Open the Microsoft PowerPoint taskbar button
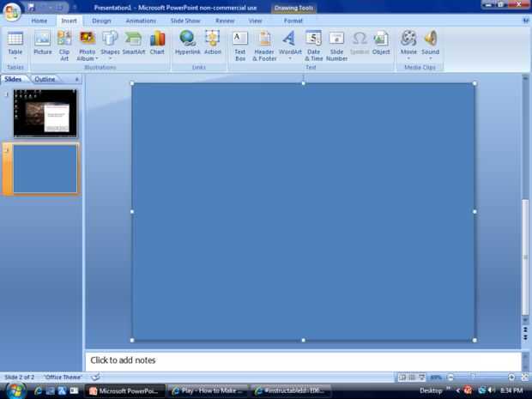532x399 pixels. pyautogui.click(x=124, y=391)
